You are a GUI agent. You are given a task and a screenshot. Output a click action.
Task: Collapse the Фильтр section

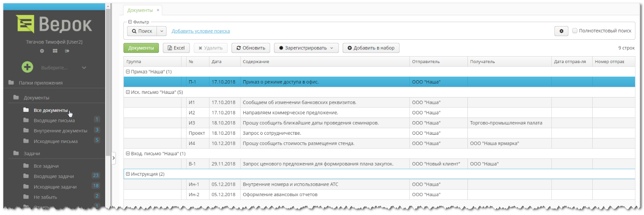[130, 22]
